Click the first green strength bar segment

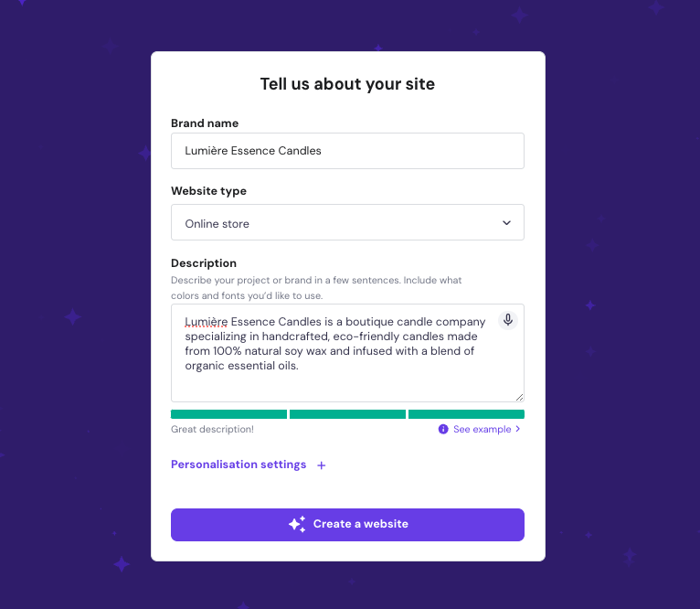(228, 414)
